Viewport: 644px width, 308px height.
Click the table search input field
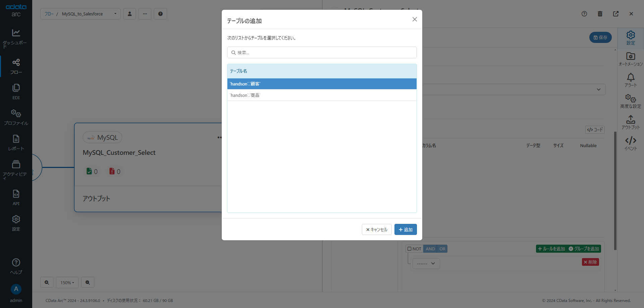point(322,53)
